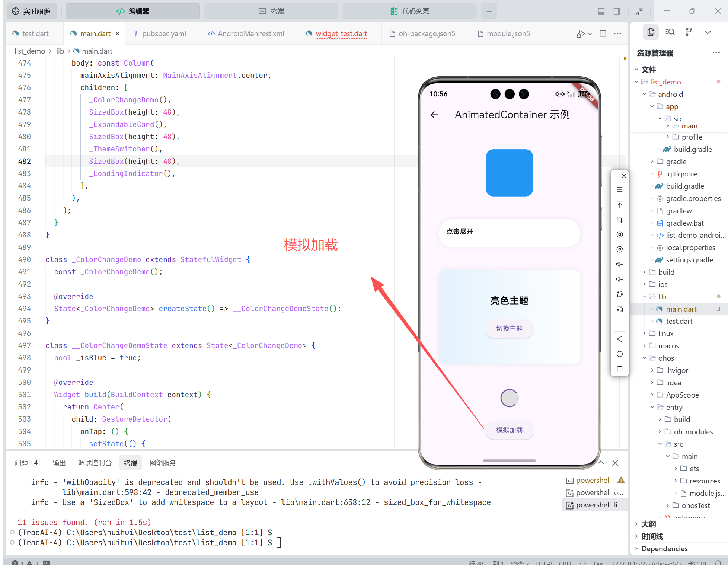Toggle the bottom panel layout icon
Viewport: 728px width, 565px height.
[601, 11]
